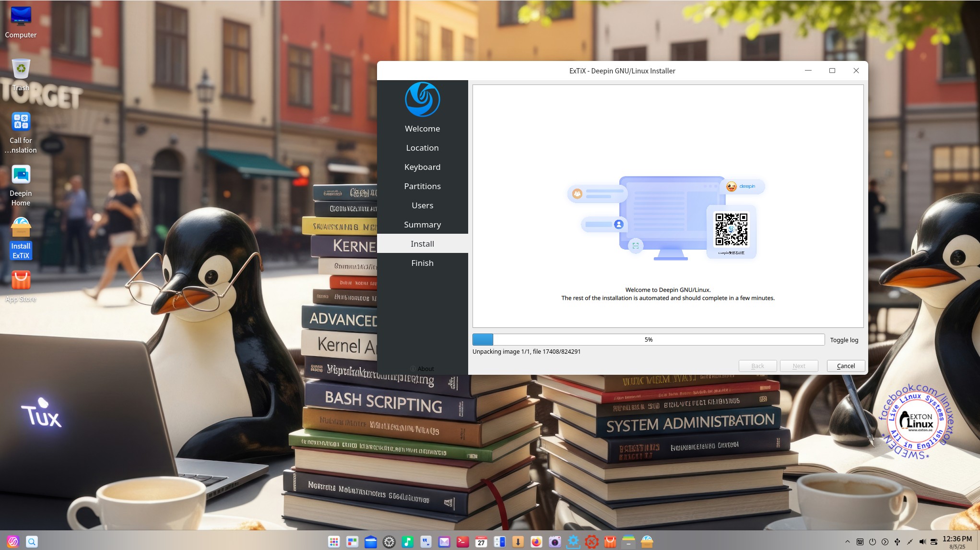Launch the green music player in dock
This screenshot has width=980, height=550.
point(407,542)
